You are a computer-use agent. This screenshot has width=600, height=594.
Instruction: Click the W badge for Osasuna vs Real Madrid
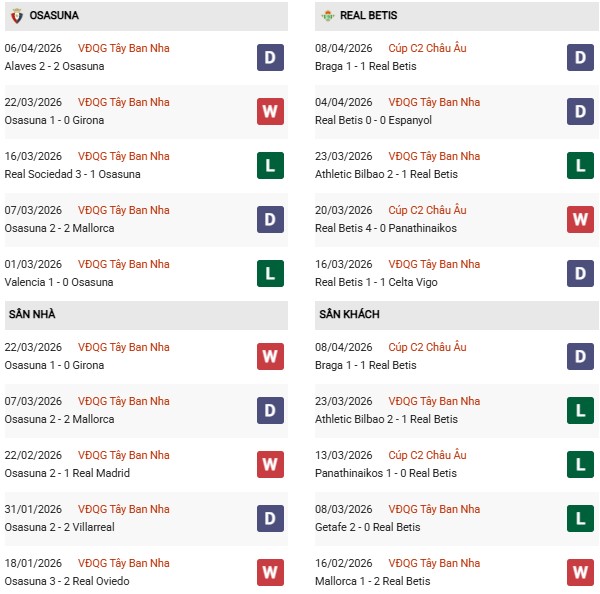270,464
